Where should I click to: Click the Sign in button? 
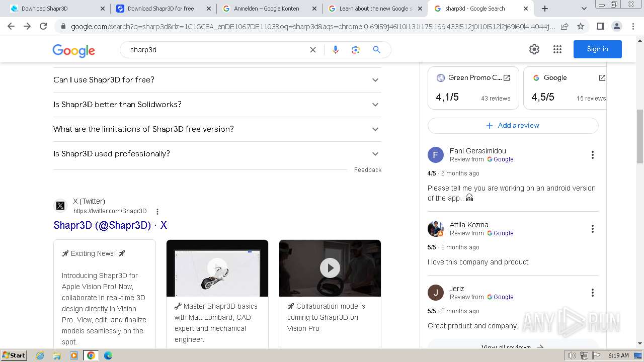[597, 49]
